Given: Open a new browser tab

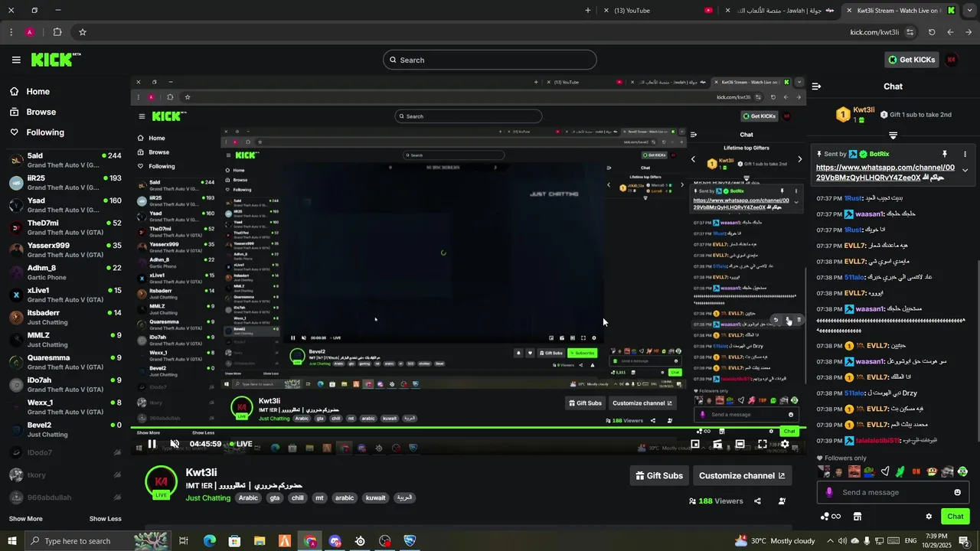Looking at the screenshot, I should pos(588,10).
